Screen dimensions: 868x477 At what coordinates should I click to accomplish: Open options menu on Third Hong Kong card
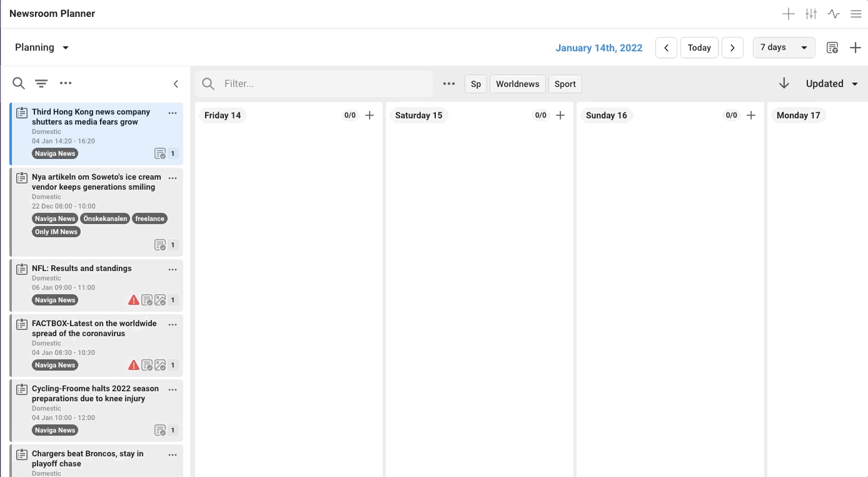pos(173,113)
